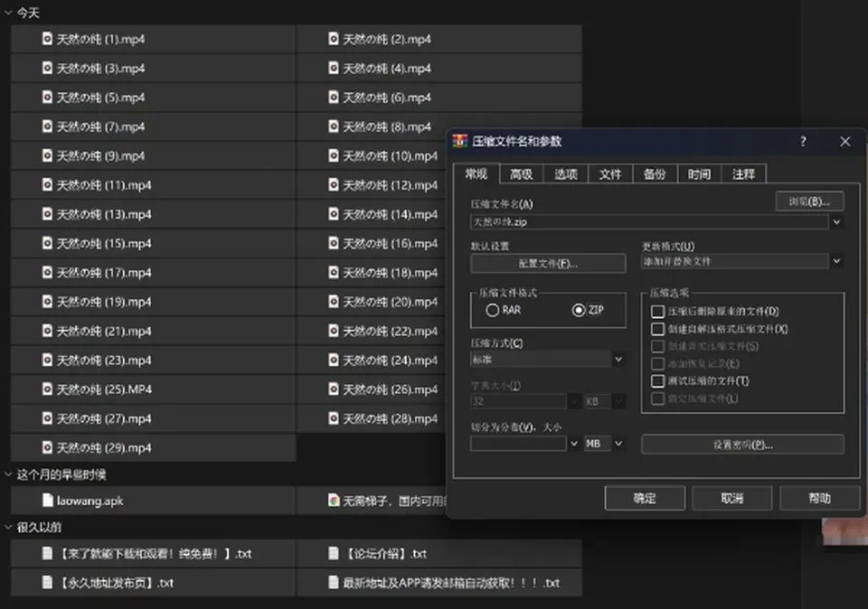Click the video icon for 天然の纯 (4).mp4
The image size is (868, 609).
(x=334, y=68)
